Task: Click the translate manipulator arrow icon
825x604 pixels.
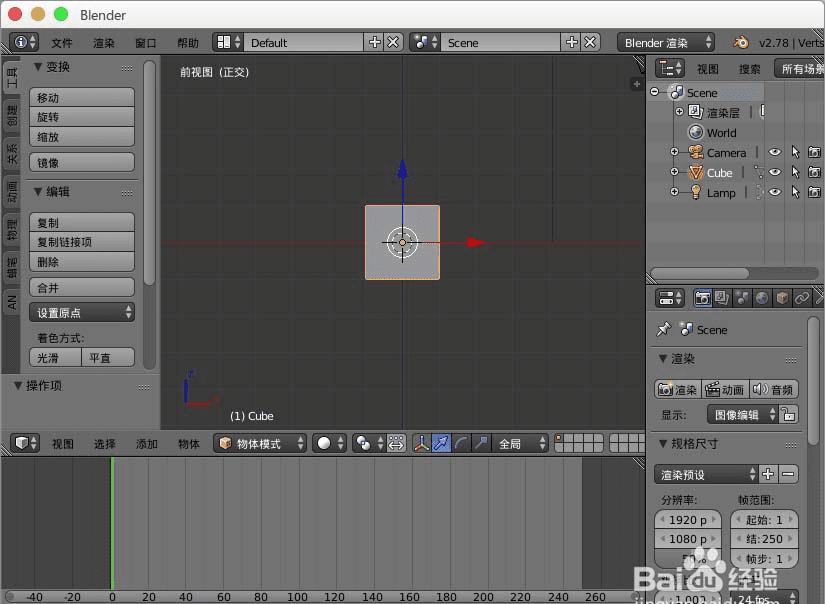Action: point(441,443)
